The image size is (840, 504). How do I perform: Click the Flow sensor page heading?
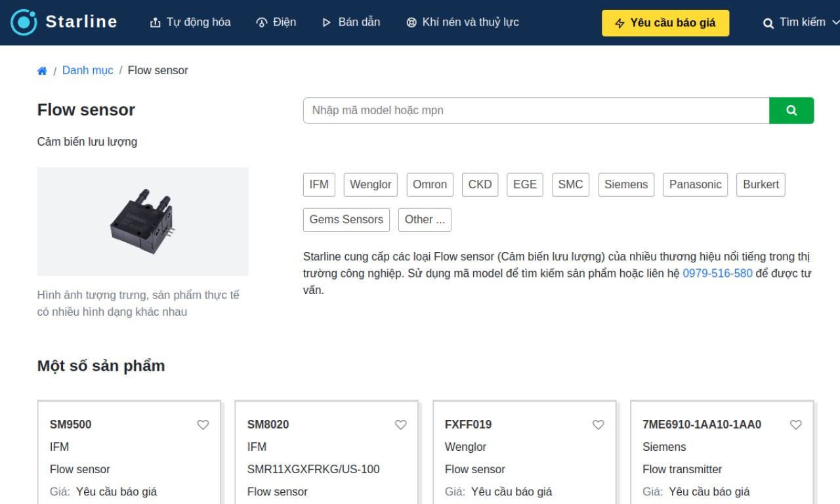point(86,110)
